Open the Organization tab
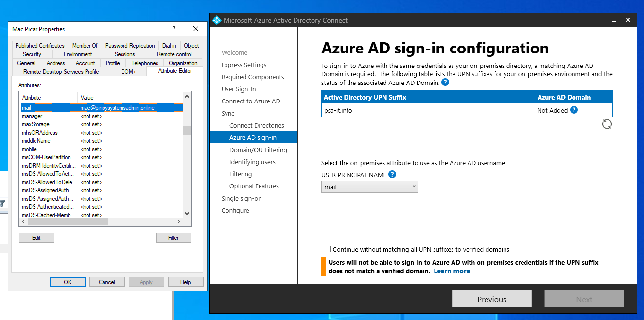The image size is (644, 320). (x=183, y=63)
